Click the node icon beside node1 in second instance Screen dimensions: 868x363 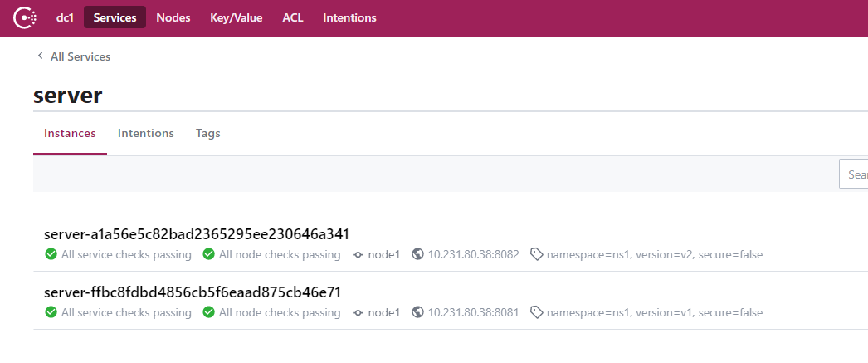pyautogui.click(x=358, y=313)
